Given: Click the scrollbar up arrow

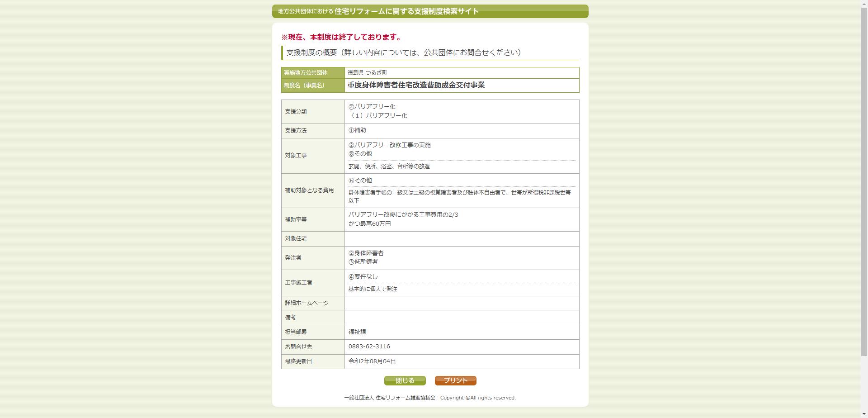Looking at the screenshot, I should point(864,4).
